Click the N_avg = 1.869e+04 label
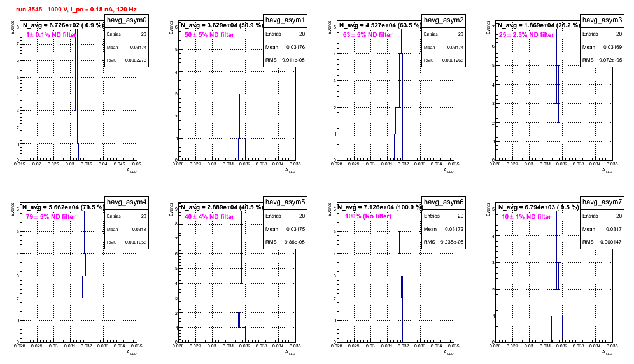This screenshot has height=364, width=634. [x=539, y=25]
